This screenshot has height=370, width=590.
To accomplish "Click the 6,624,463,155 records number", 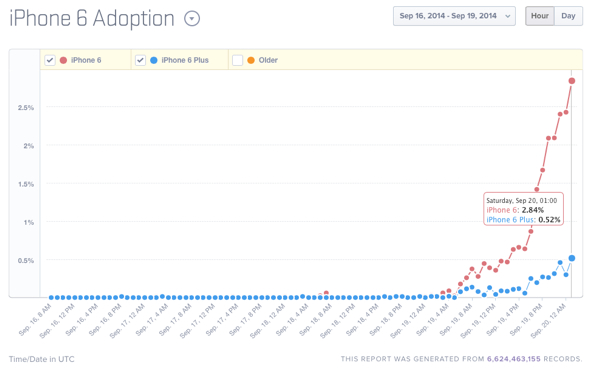I will 514,359.
